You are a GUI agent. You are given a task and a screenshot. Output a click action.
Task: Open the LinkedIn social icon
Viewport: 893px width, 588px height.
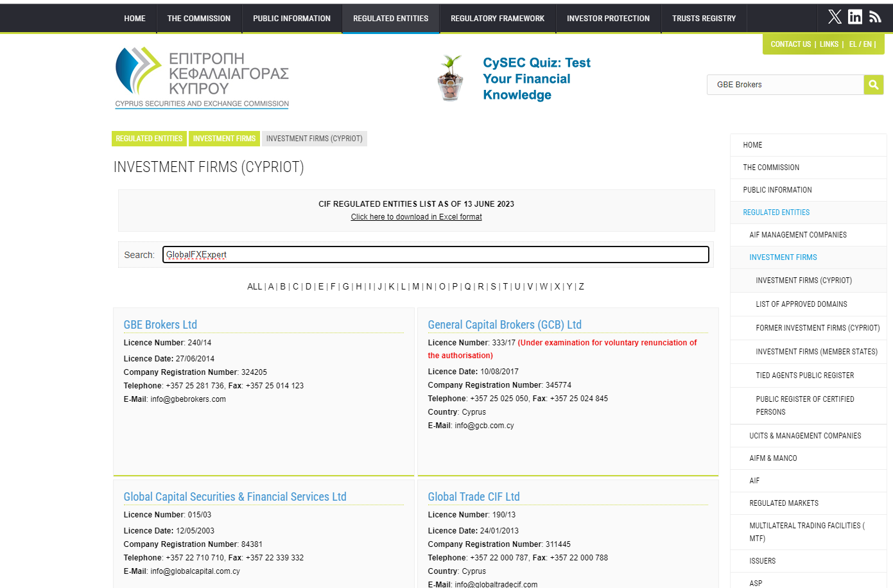click(x=855, y=17)
